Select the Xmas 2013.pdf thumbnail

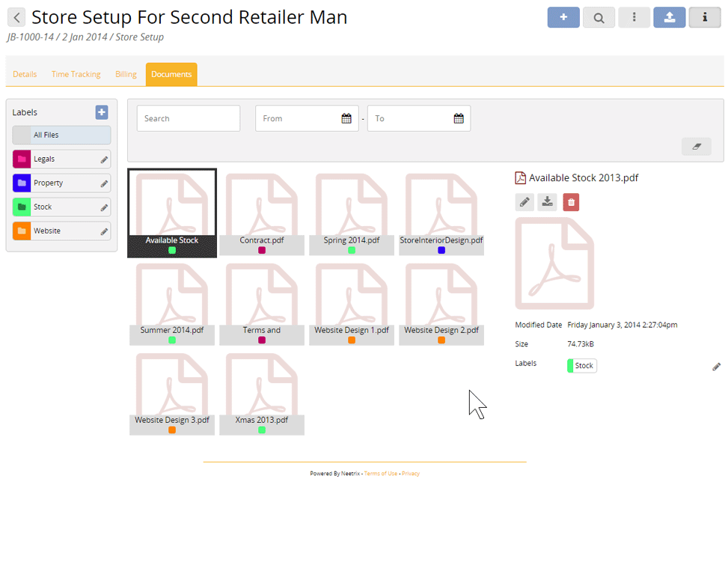262,394
